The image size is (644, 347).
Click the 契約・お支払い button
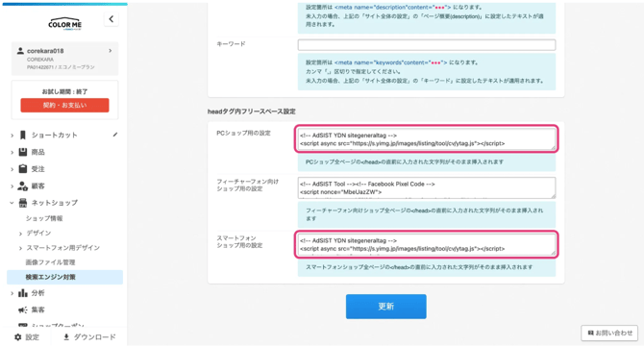65,105
